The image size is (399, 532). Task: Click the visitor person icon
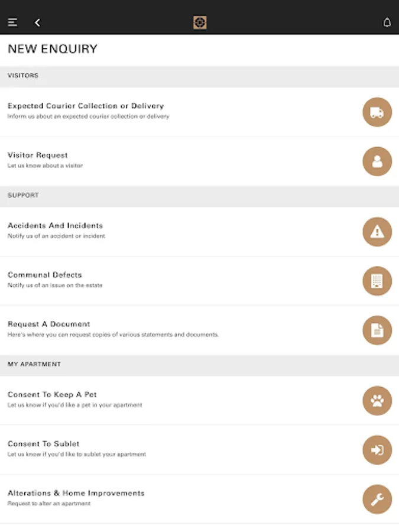coord(377,161)
